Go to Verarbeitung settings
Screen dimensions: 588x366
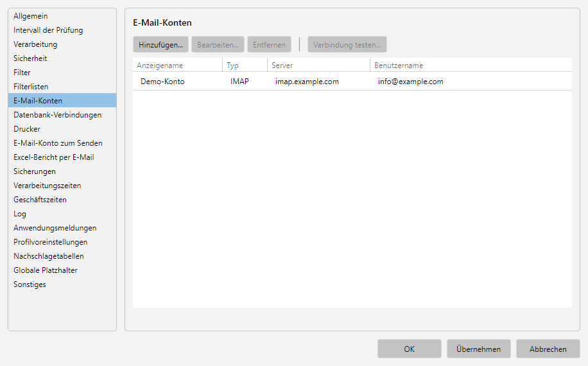(62, 44)
